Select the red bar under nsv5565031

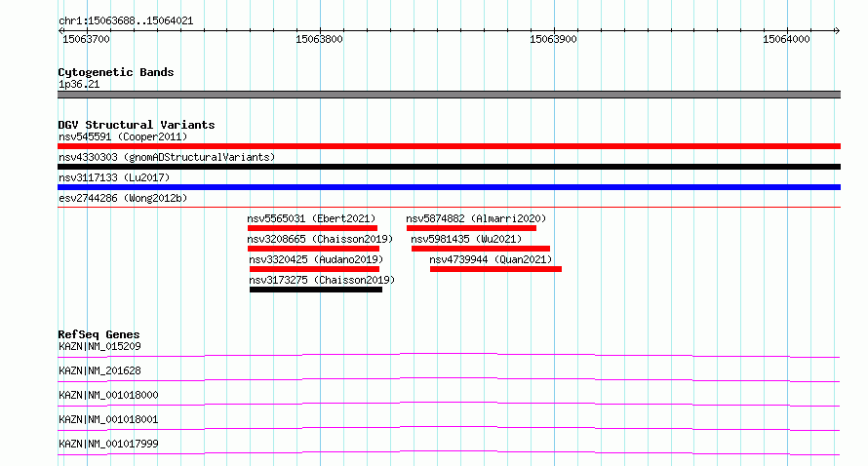pos(312,228)
